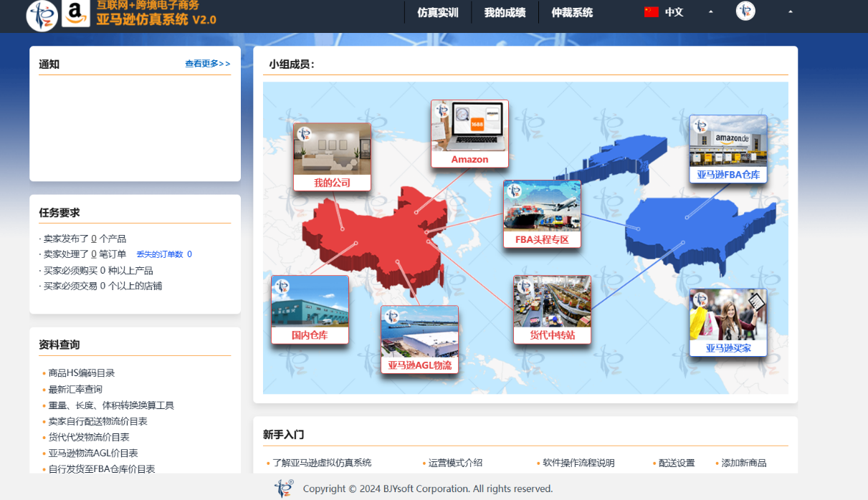Image resolution: width=868 pixels, height=500 pixels.
Task: Open the 仲裁系统 navigation item
Action: [x=572, y=12]
